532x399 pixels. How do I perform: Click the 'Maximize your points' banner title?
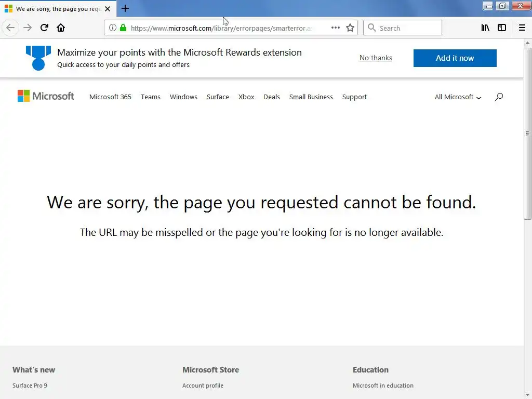[179, 52]
